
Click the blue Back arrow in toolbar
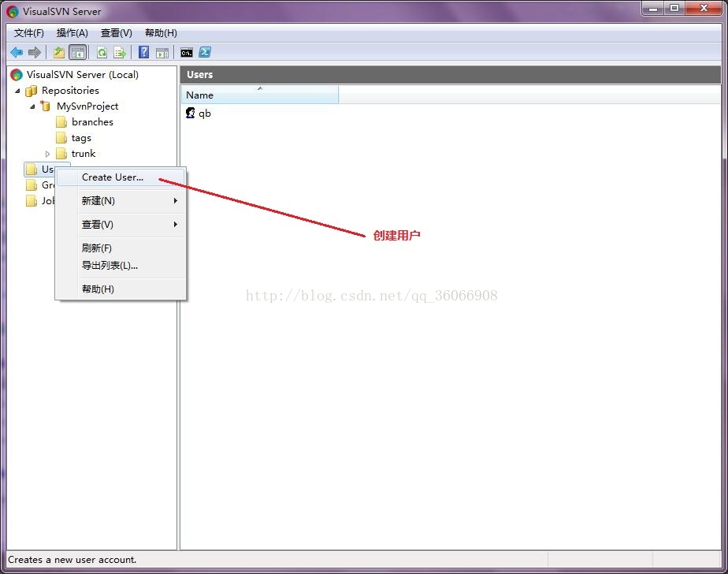[x=17, y=53]
